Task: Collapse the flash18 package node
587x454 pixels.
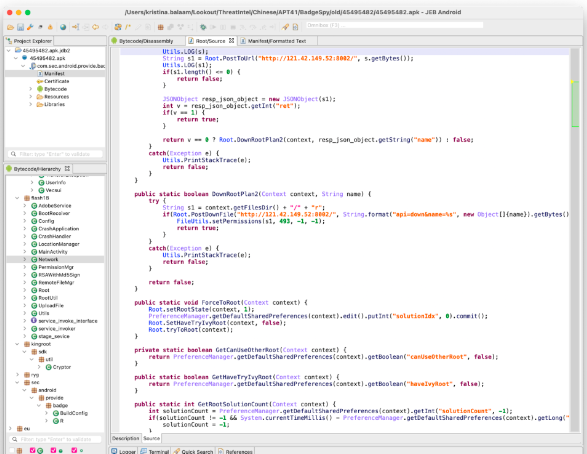Action: point(17,198)
